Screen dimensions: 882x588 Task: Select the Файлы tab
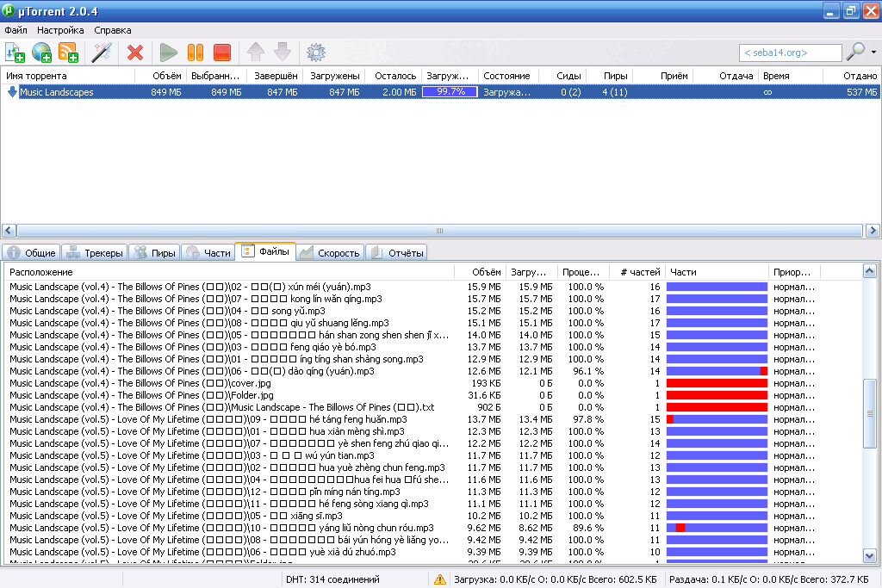[265, 251]
